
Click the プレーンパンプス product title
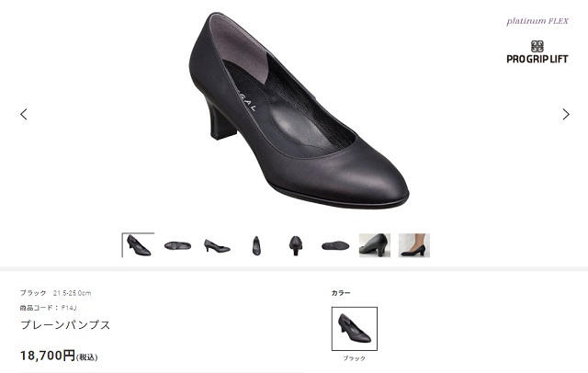coord(65,324)
